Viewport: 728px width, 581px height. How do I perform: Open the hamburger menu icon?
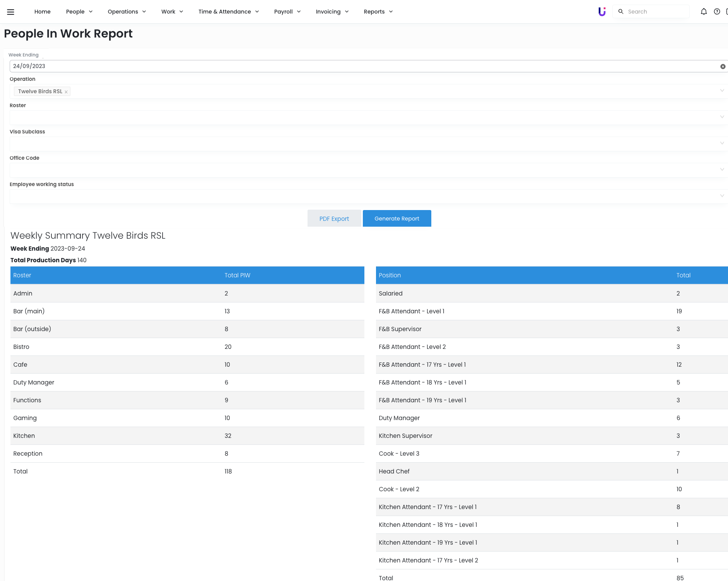coord(10,12)
